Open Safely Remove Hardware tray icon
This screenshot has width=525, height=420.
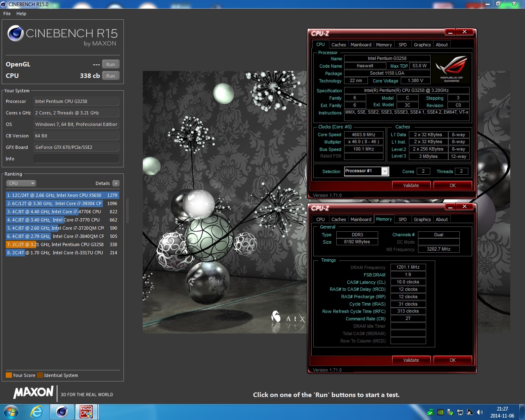[x=450, y=412]
